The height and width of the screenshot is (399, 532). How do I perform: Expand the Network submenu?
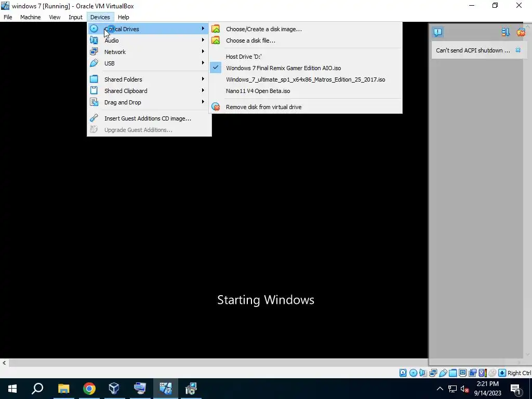[149, 52]
